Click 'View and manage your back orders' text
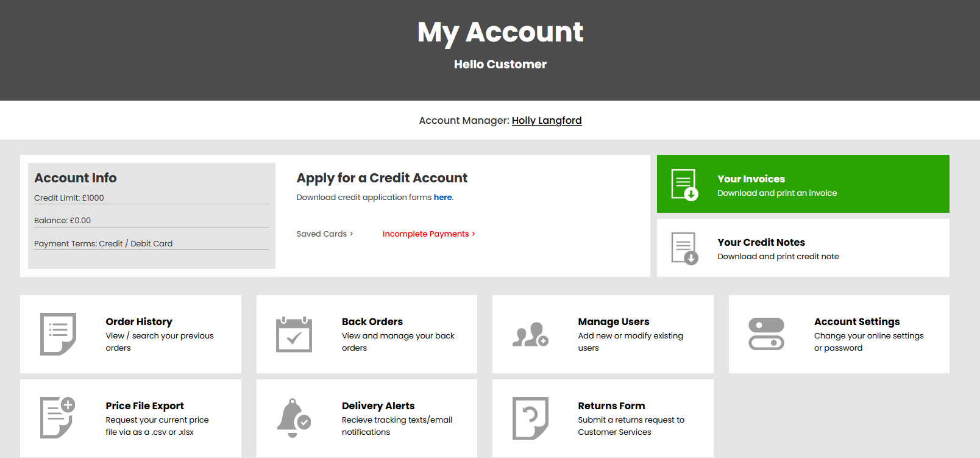Screen dimensions: 980x458 (x=398, y=342)
